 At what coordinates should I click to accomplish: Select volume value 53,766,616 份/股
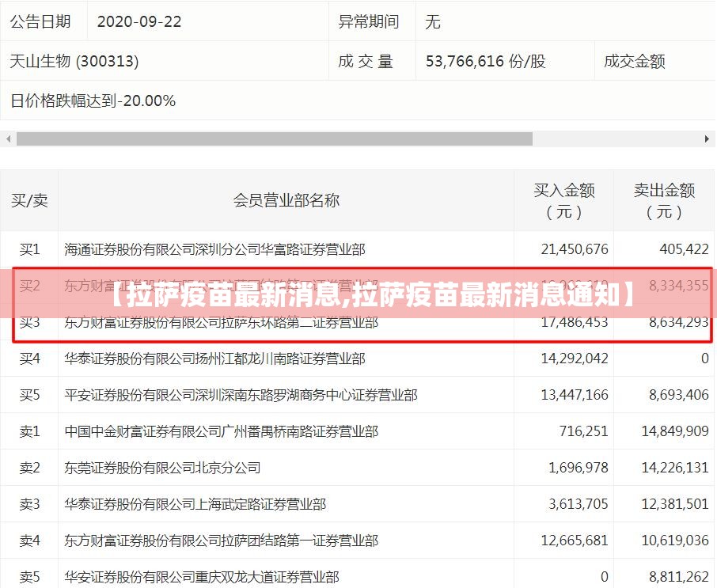pos(486,61)
